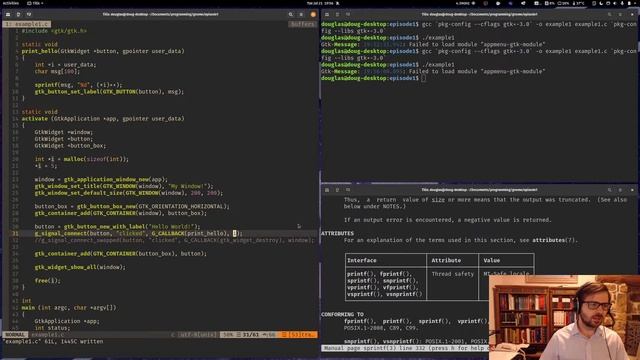This screenshot has width=640, height=360.
Task: Click the orange round button in left window header
Action: tap(313, 14)
